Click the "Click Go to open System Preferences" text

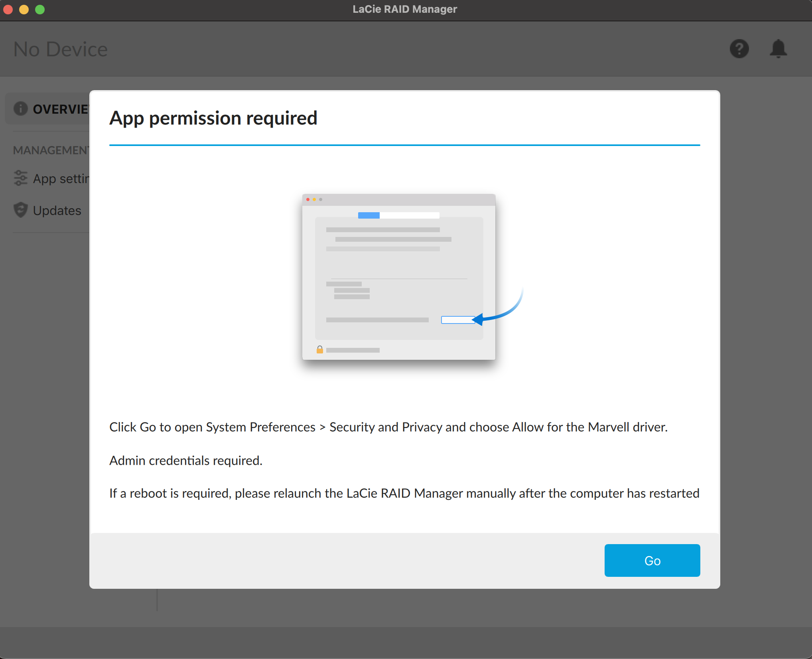pos(388,427)
